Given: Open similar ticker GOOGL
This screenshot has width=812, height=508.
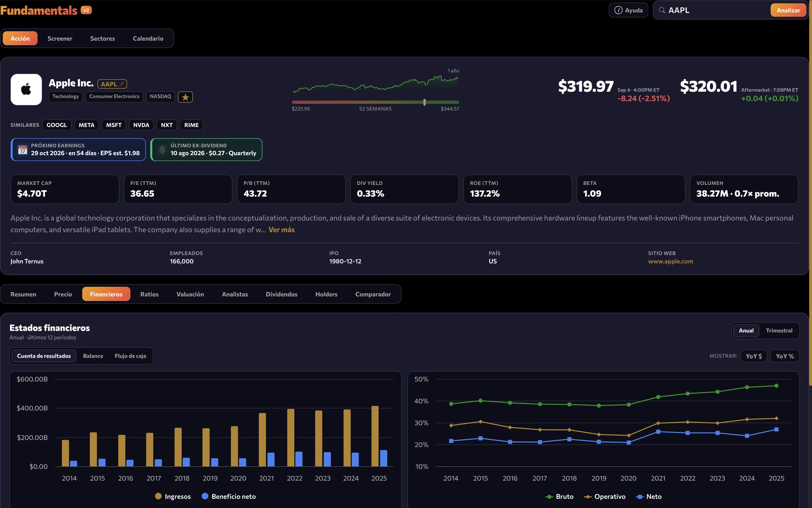Looking at the screenshot, I should 57,125.
